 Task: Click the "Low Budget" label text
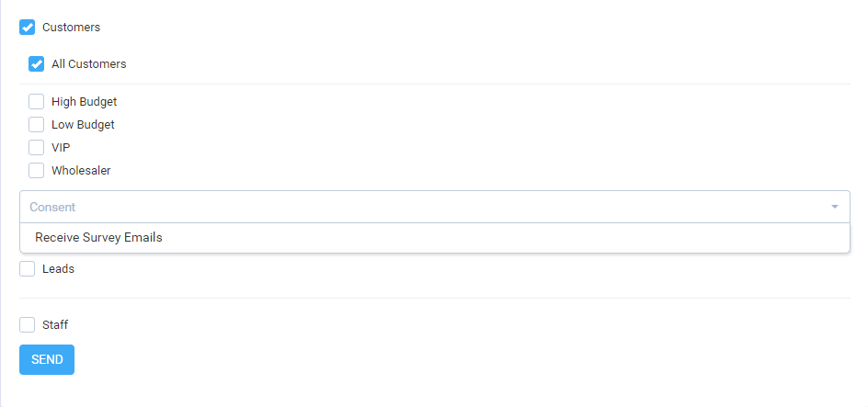(x=83, y=124)
